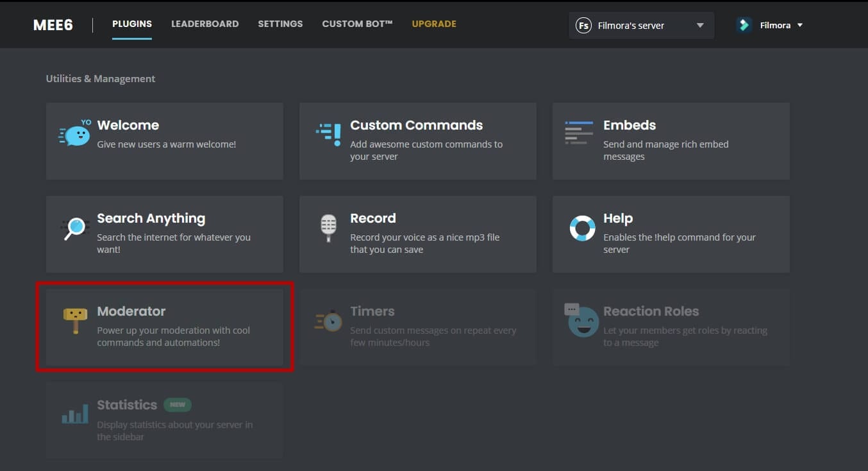Go to the Custom Bot tab

coord(357,24)
